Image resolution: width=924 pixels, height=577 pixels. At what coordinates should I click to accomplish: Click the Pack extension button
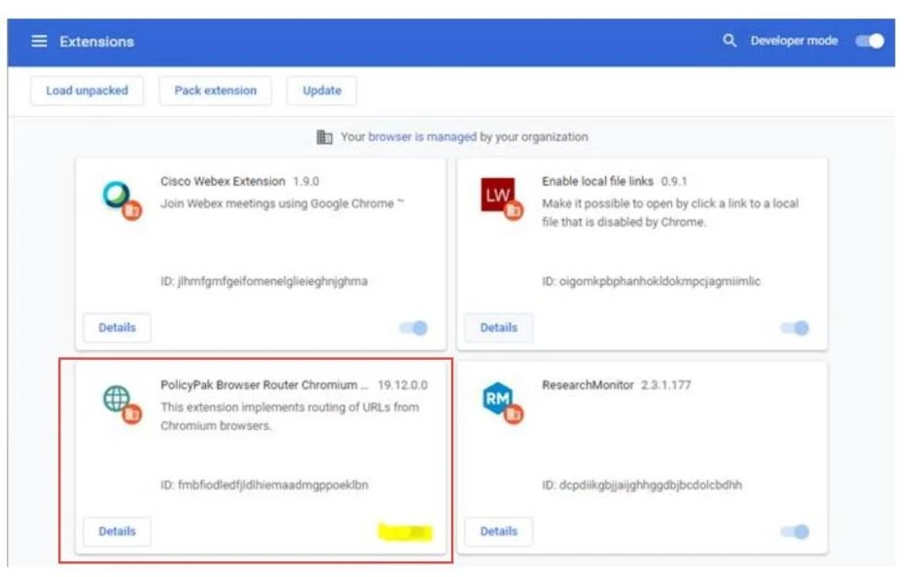point(215,90)
